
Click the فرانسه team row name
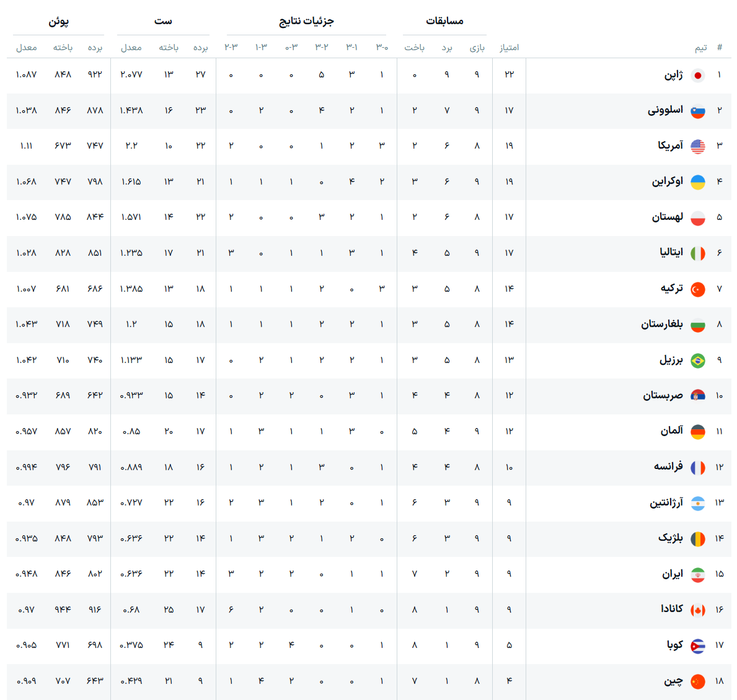tap(668, 467)
